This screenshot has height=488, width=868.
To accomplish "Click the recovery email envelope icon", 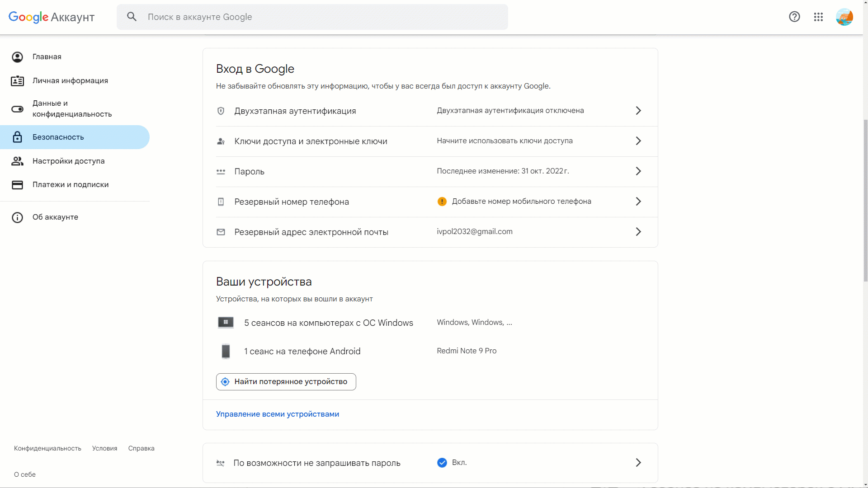I will click(221, 232).
